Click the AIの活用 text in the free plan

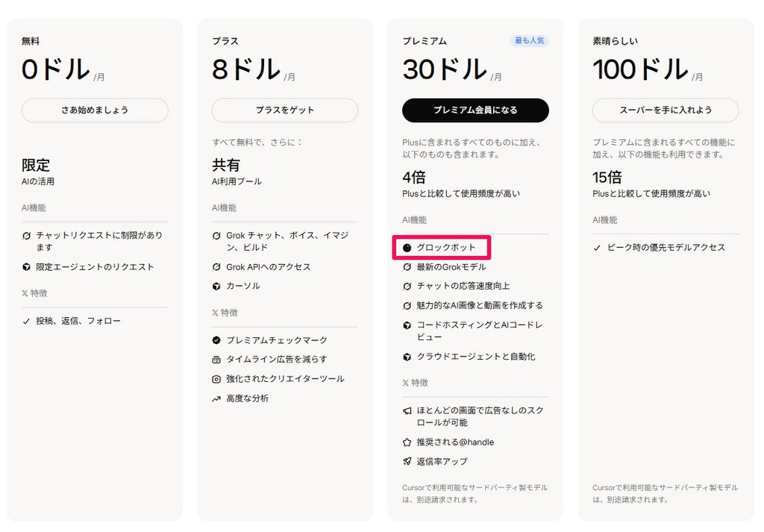pos(38,182)
